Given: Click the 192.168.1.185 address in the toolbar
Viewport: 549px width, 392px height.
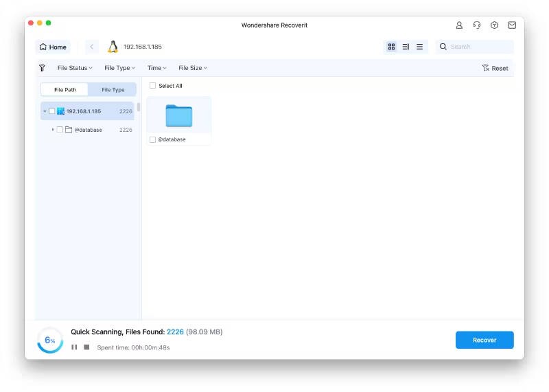Looking at the screenshot, I should [x=143, y=47].
